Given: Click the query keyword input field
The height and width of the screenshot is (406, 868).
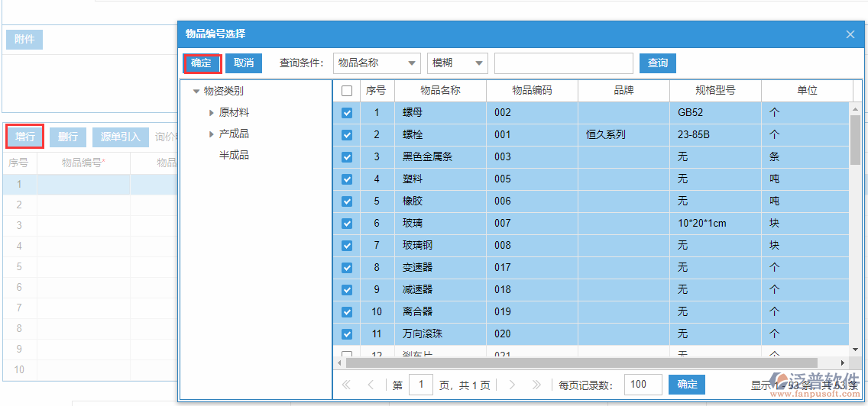Looking at the screenshot, I should [563, 63].
